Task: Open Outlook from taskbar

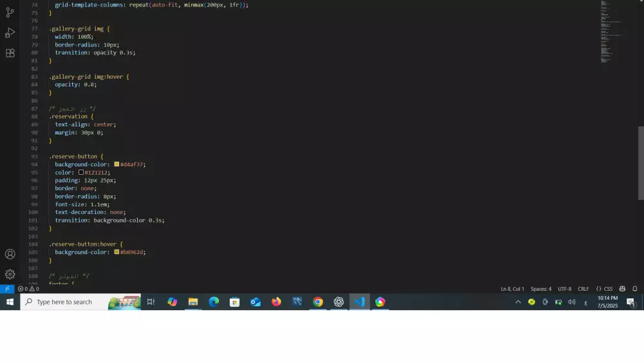Action: click(x=256, y=302)
